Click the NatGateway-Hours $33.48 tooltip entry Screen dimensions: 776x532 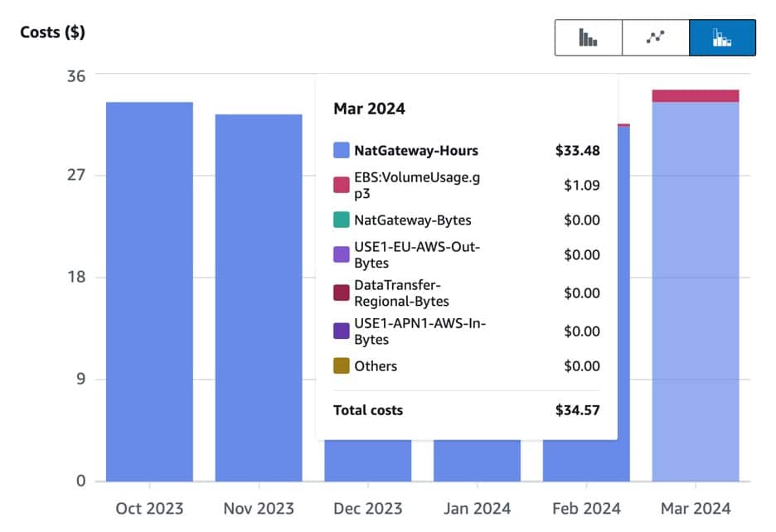tap(466, 150)
